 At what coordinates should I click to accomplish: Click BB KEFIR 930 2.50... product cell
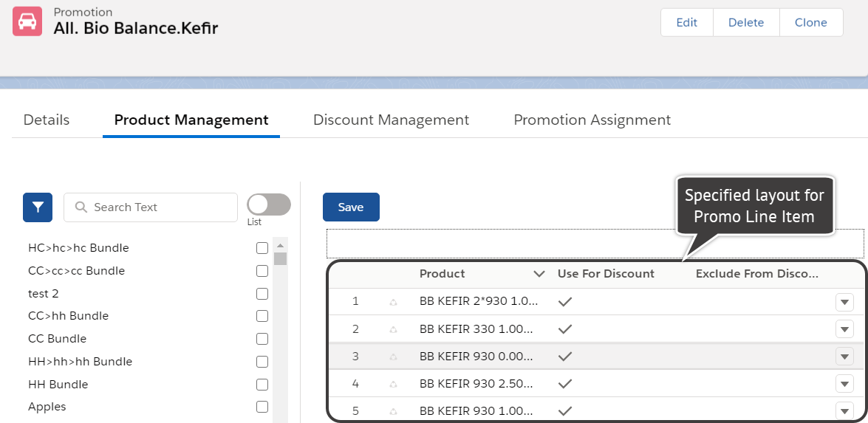tap(476, 384)
